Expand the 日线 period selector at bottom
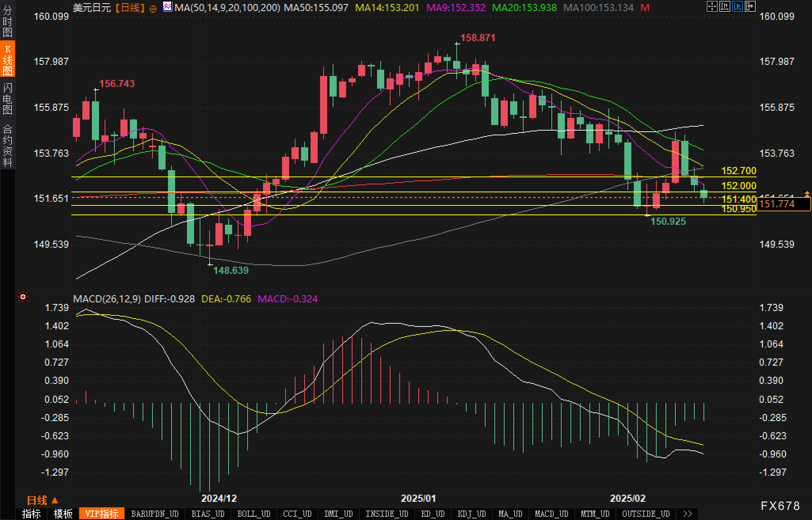Image resolution: width=812 pixels, height=520 pixels. [42, 500]
